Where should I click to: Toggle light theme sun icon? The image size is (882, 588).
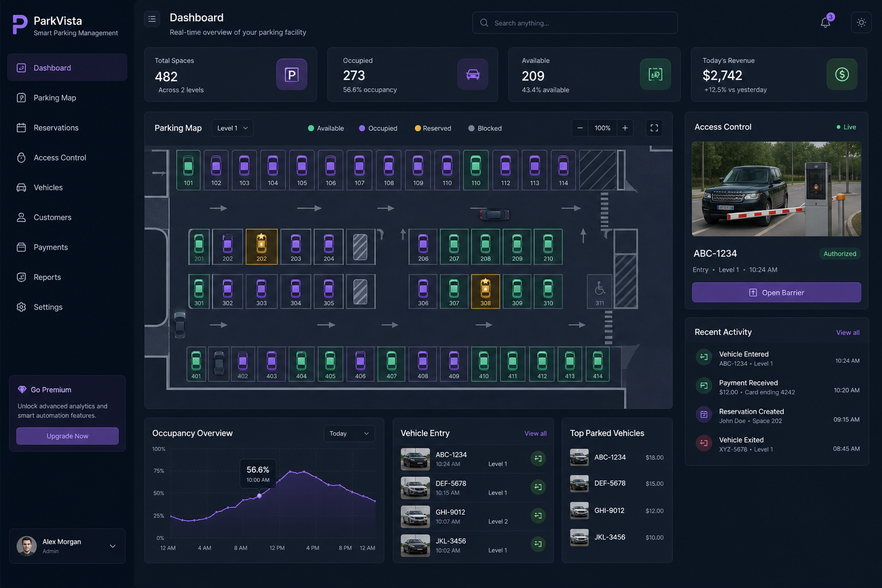click(861, 22)
